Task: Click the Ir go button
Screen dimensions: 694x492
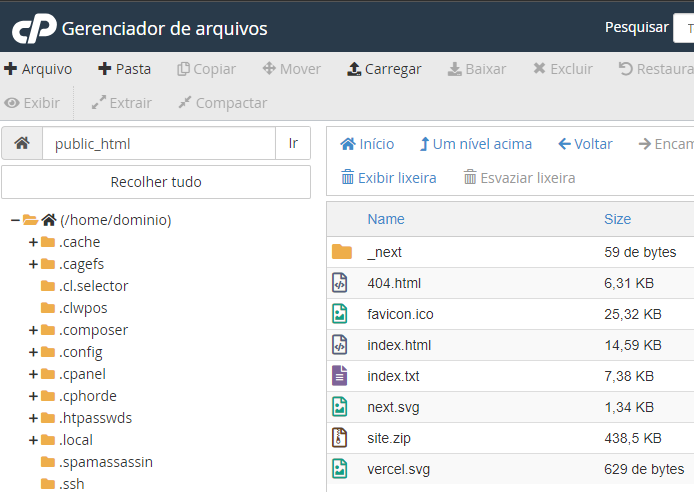Action: coord(293,143)
